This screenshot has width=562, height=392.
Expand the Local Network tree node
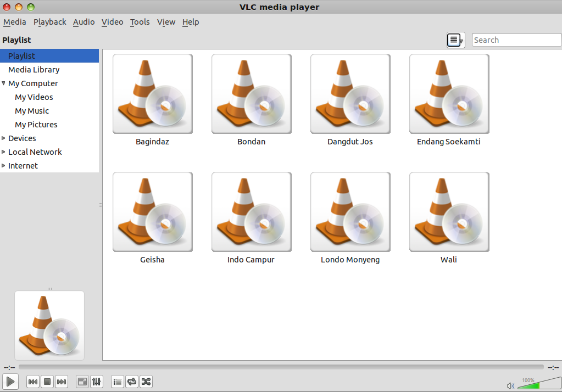[3, 152]
